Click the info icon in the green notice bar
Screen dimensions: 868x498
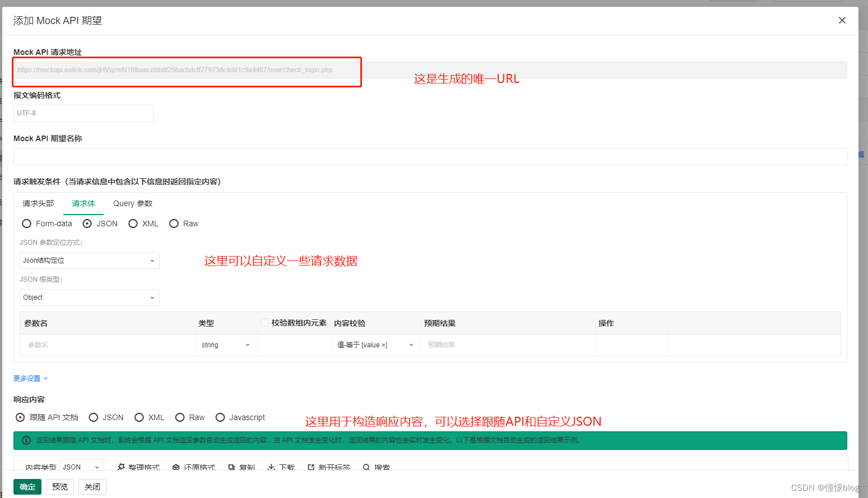point(26,440)
